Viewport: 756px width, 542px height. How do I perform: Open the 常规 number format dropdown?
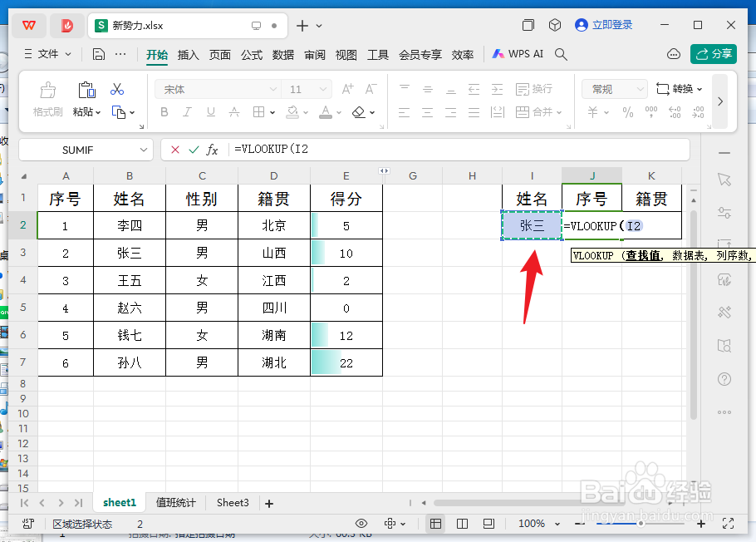point(614,88)
